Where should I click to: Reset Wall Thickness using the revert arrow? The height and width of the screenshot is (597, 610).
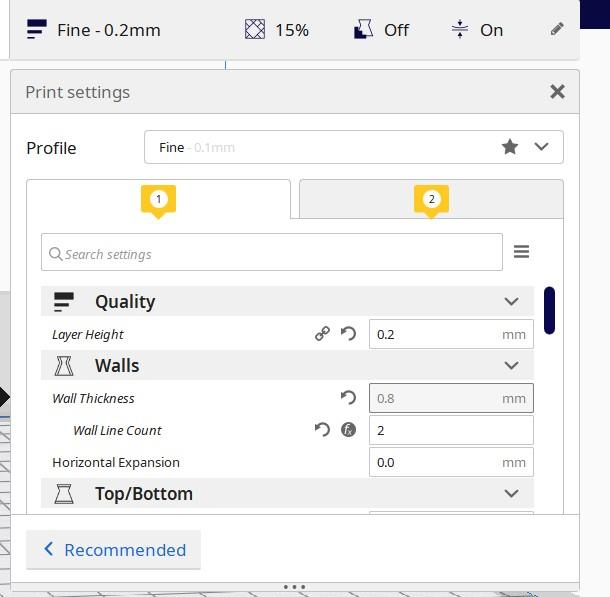(348, 397)
